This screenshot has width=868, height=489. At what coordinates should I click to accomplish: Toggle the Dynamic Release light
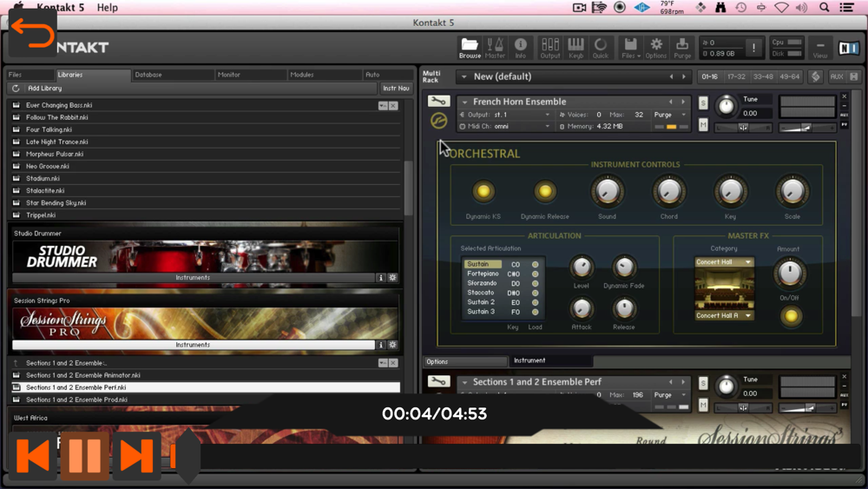[x=545, y=192]
